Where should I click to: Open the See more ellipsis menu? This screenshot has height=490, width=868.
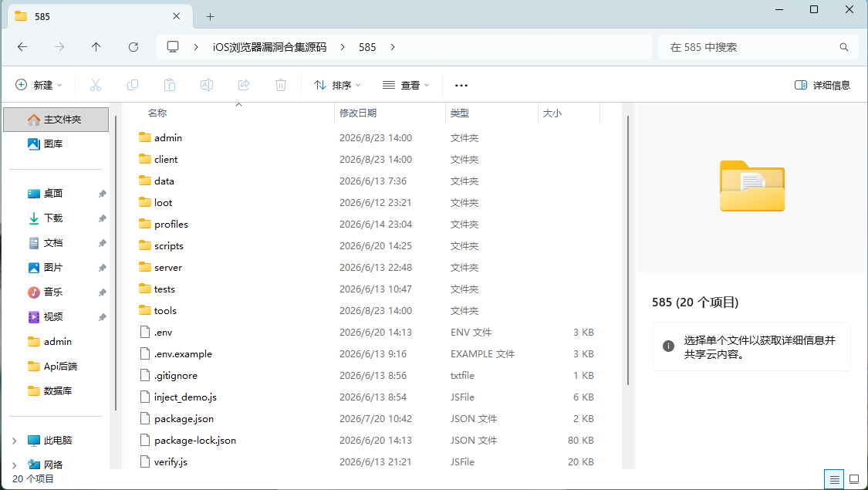coord(461,85)
